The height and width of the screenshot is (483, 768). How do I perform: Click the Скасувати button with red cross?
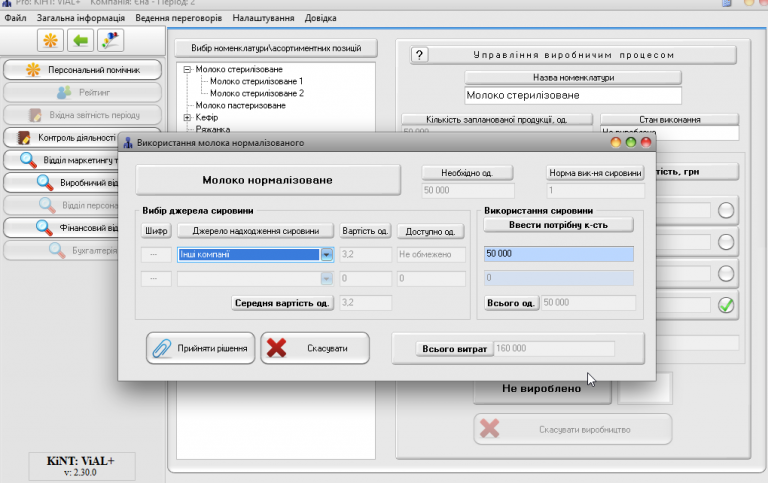pos(315,348)
